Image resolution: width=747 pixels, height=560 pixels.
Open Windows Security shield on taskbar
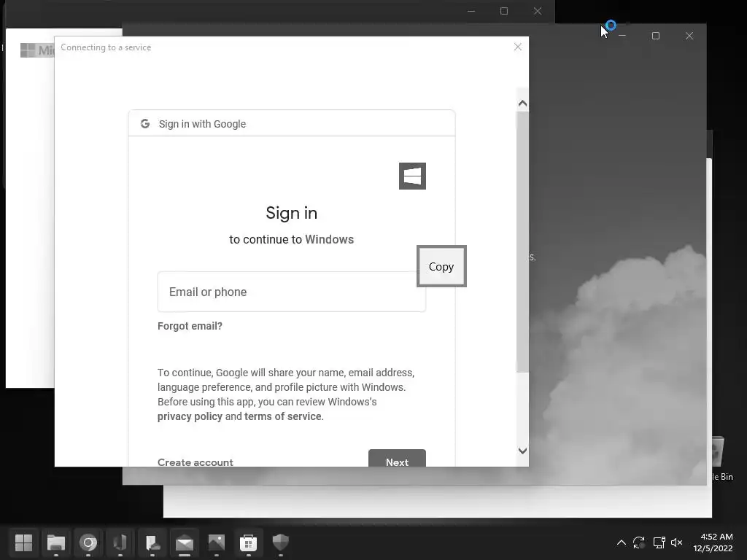tap(281, 542)
